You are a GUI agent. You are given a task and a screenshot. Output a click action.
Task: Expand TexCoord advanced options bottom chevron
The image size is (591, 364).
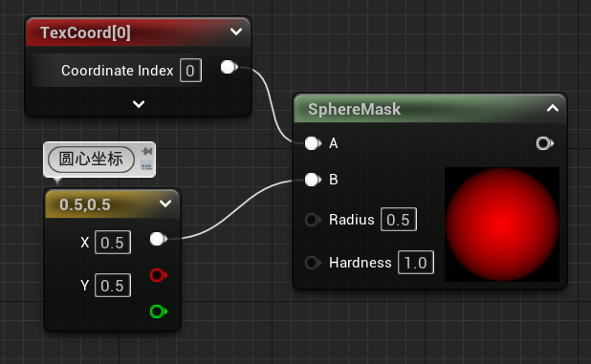(139, 104)
